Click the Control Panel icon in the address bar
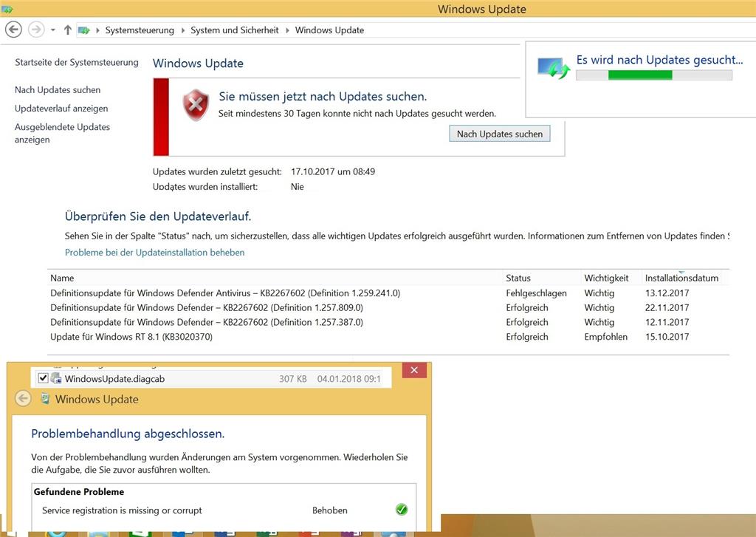Screen dimensions: 756x537 coord(84,30)
